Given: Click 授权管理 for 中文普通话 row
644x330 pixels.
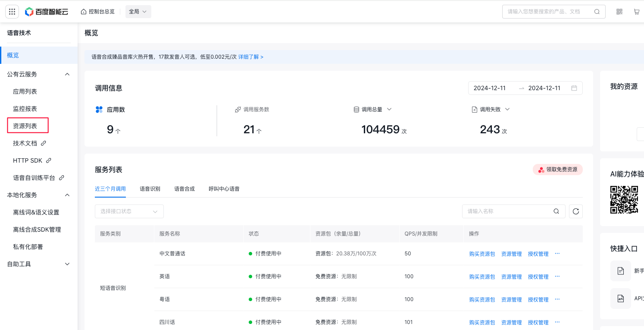Looking at the screenshot, I should pyautogui.click(x=538, y=254).
